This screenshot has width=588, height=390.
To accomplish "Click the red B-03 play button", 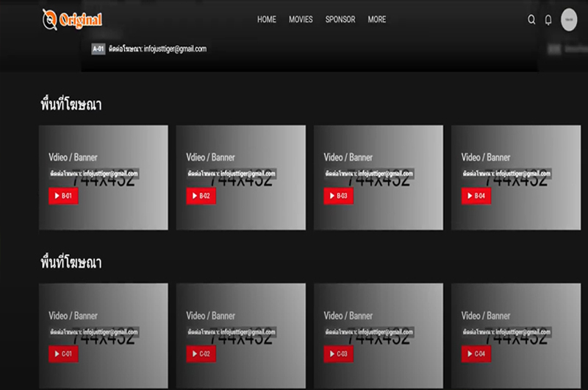I will click(x=338, y=196).
